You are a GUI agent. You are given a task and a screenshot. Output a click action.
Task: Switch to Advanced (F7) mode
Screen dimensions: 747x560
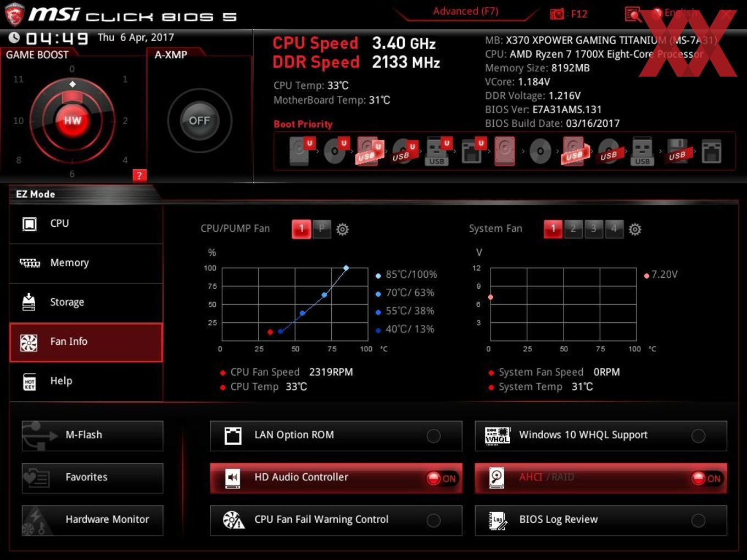466,12
